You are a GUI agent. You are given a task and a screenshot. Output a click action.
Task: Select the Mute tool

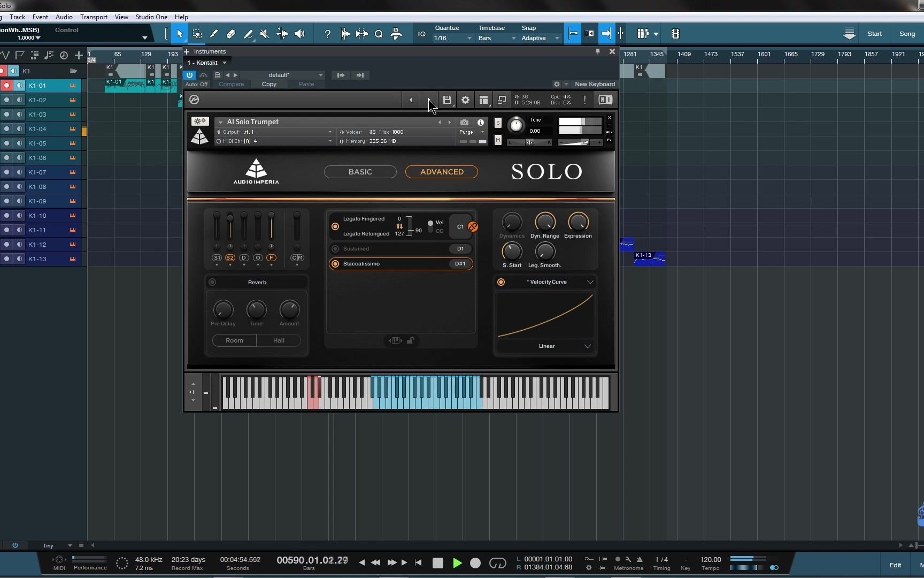(x=265, y=34)
